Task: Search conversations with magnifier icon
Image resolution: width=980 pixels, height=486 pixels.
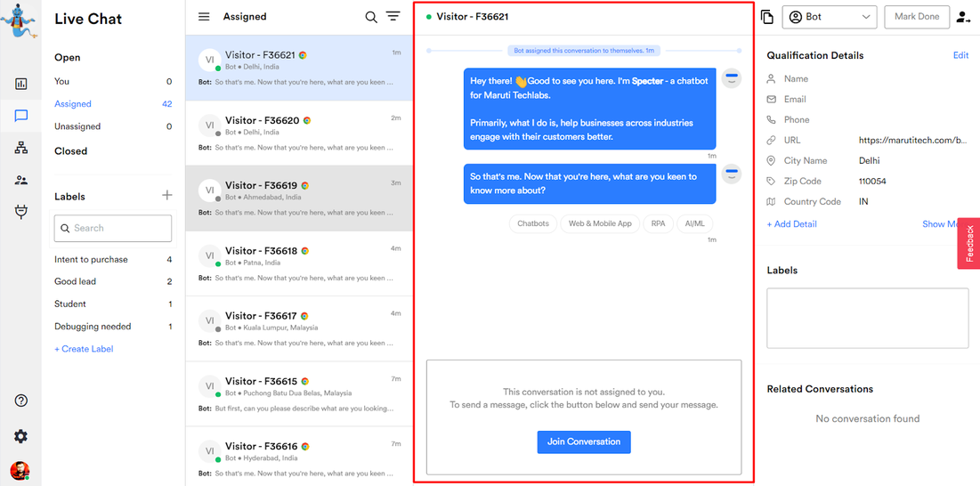Action: [371, 17]
